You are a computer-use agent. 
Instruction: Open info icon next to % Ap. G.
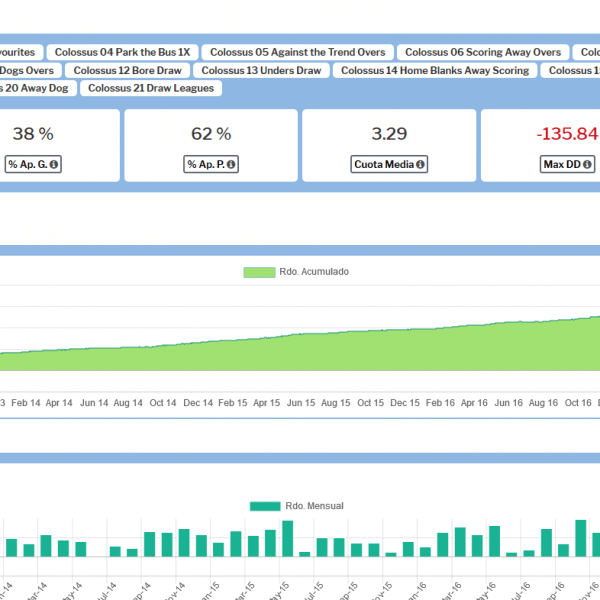tap(54, 164)
